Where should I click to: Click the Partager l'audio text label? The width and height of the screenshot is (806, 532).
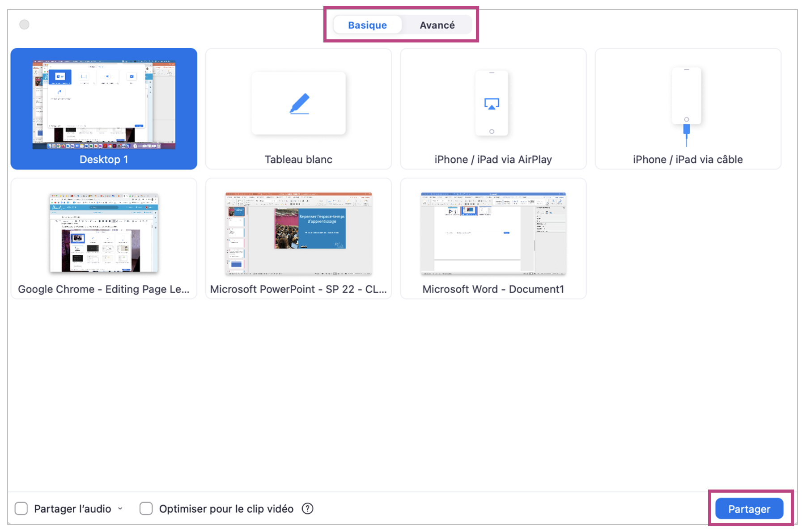point(72,509)
